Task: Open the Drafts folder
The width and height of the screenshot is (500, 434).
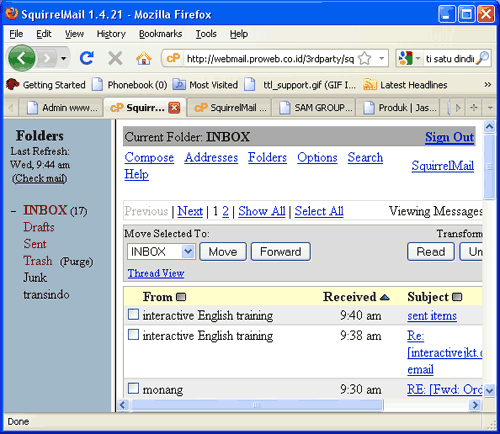Action: coord(39,227)
